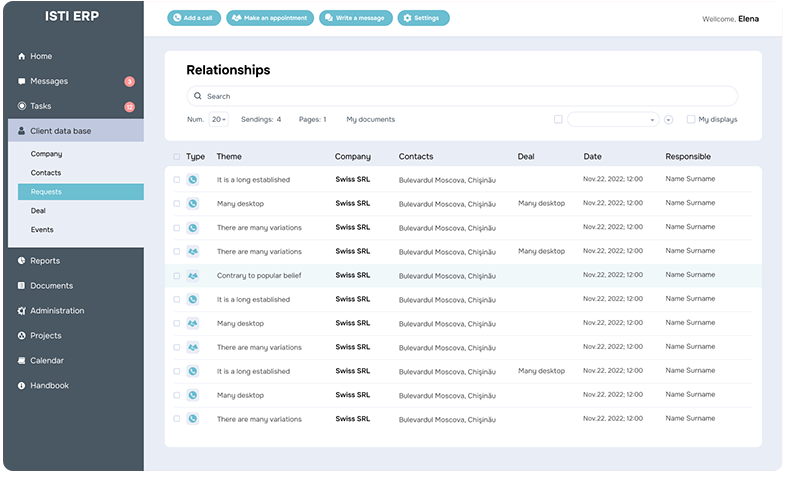Enable the 'My displays' checkbox
The height and width of the screenshot is (477, 785).
691,119
